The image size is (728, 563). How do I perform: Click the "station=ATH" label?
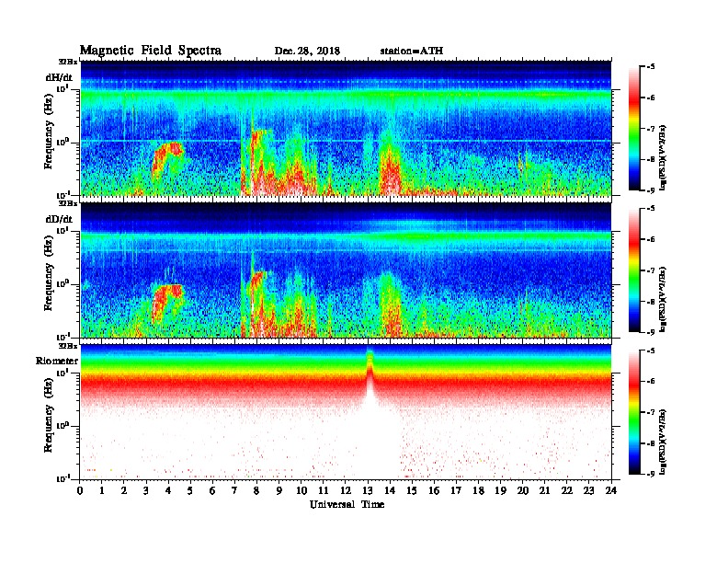412,52
